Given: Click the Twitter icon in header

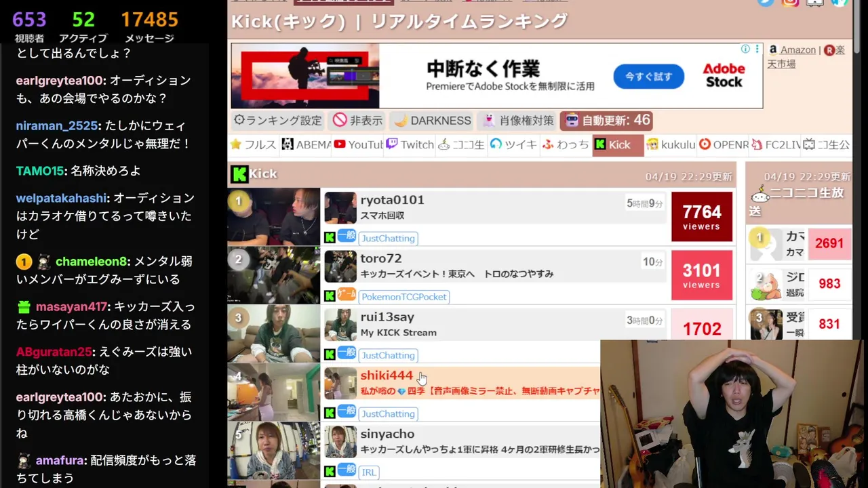Looking at the screenshot, I should [766, 2].
